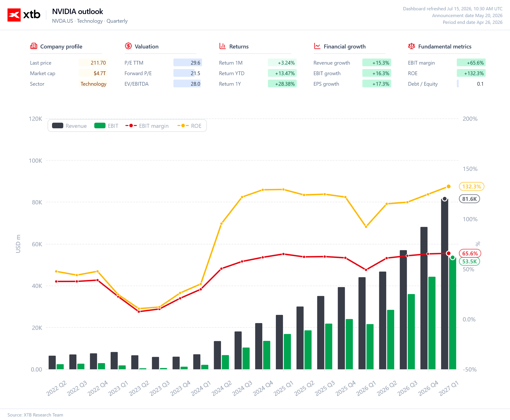Click the 65.6% EBIT margin chart label

tap(470, 254)
